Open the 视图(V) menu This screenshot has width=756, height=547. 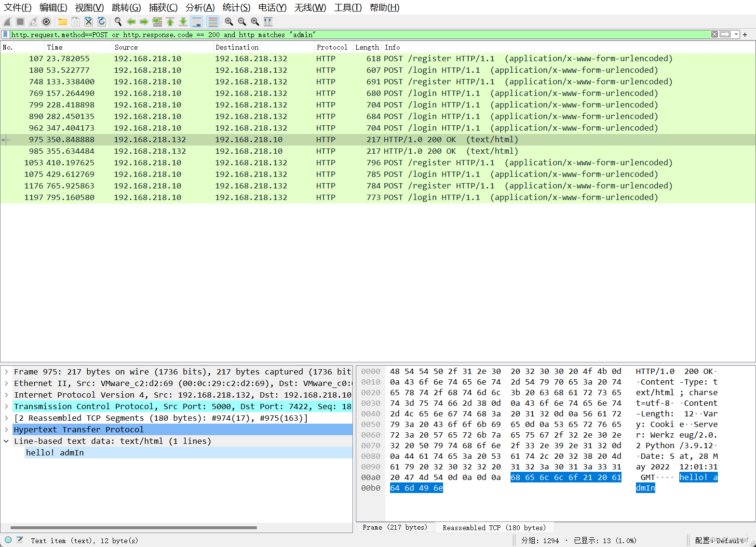coord(90,8)
